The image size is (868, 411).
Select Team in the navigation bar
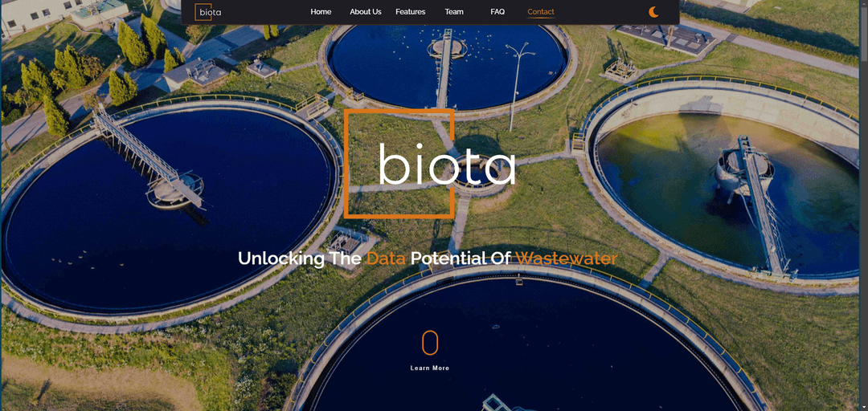point(454,11)
